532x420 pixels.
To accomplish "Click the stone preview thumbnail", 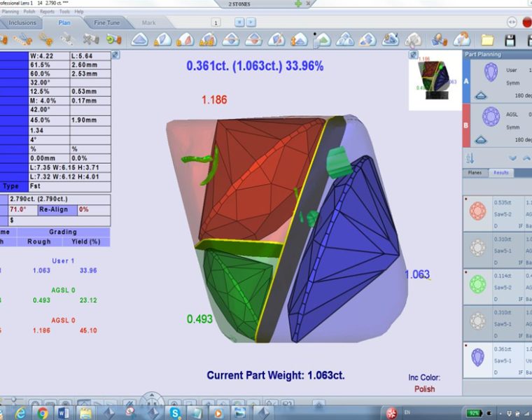I will pyautogui.click(x=437, y=79).
